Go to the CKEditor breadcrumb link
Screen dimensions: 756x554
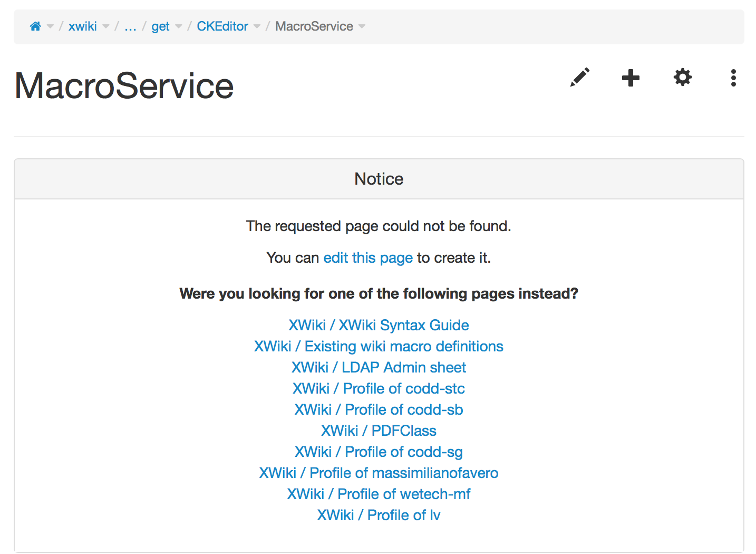click(222, 26)
